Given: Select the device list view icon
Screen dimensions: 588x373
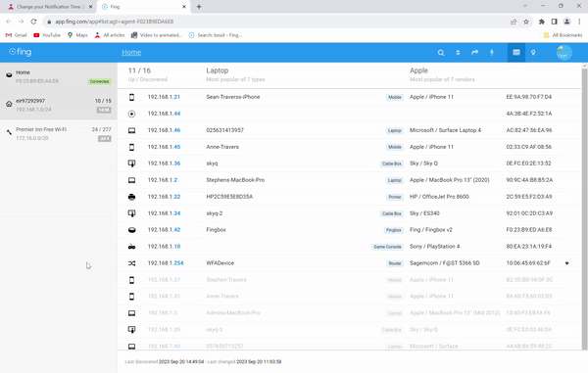Looking at the screenshot, I should click(x=516, y=53).
